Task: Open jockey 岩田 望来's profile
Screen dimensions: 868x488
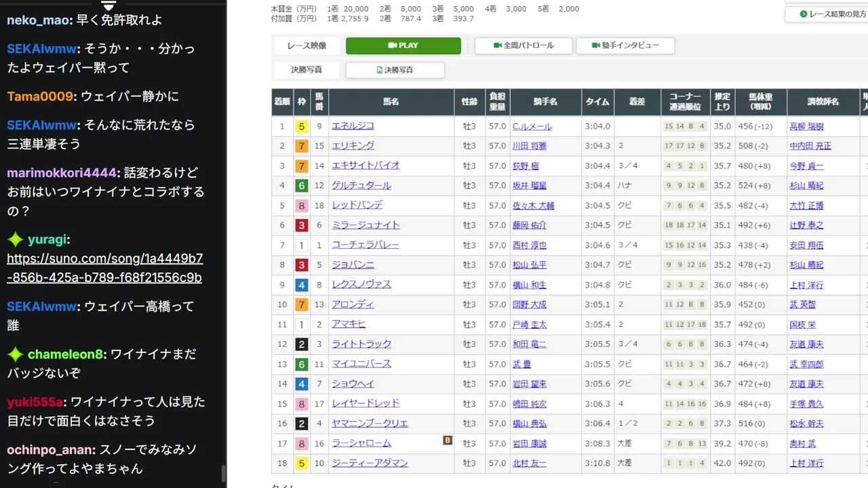Action: 530,384
